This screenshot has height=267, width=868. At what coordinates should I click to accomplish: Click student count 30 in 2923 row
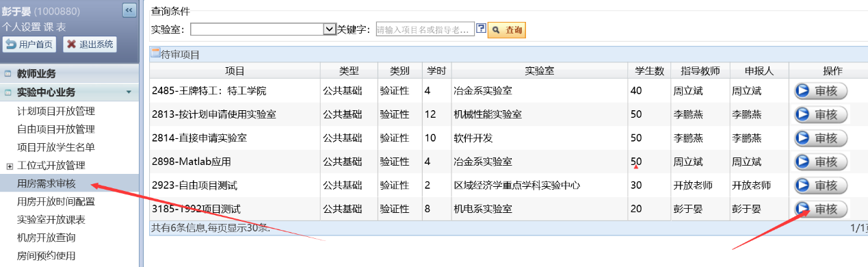pyautogui.click(x=636, y=186)
